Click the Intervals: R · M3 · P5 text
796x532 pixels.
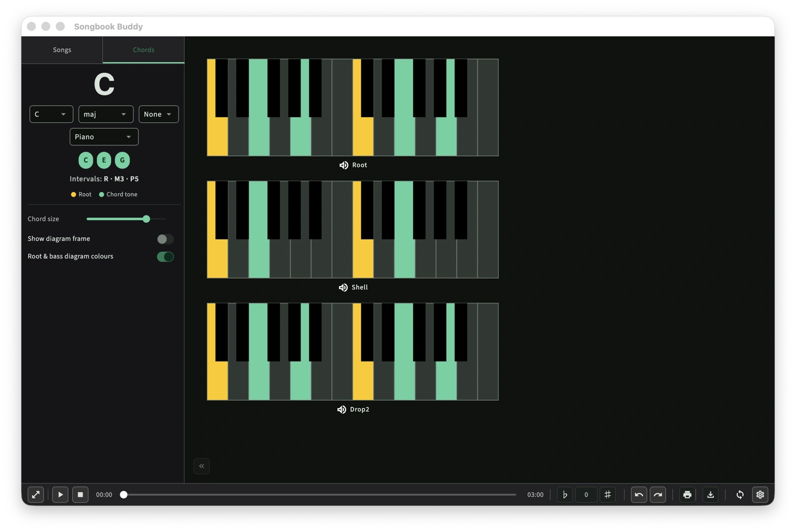104,179
